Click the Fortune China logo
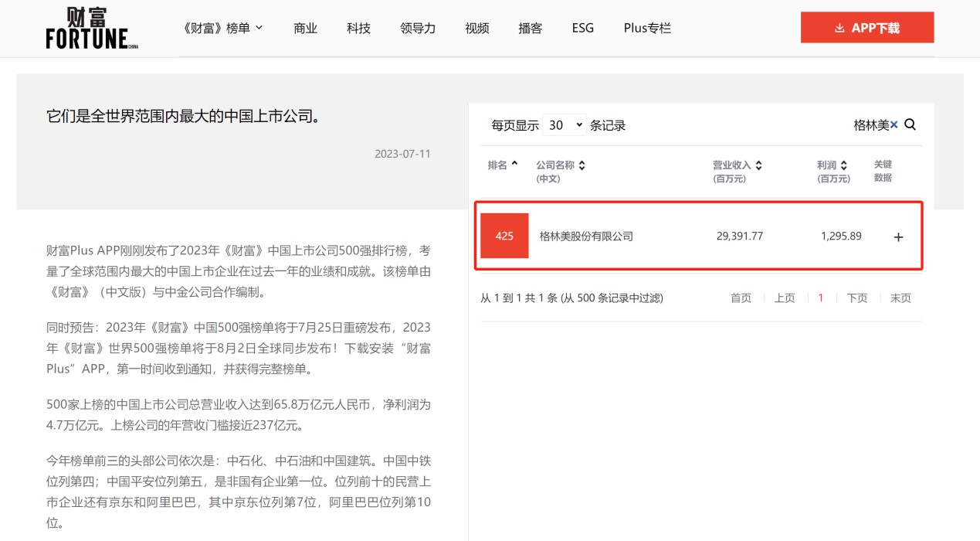The width and height of the screenshot is (980, 541). point(92,29)
